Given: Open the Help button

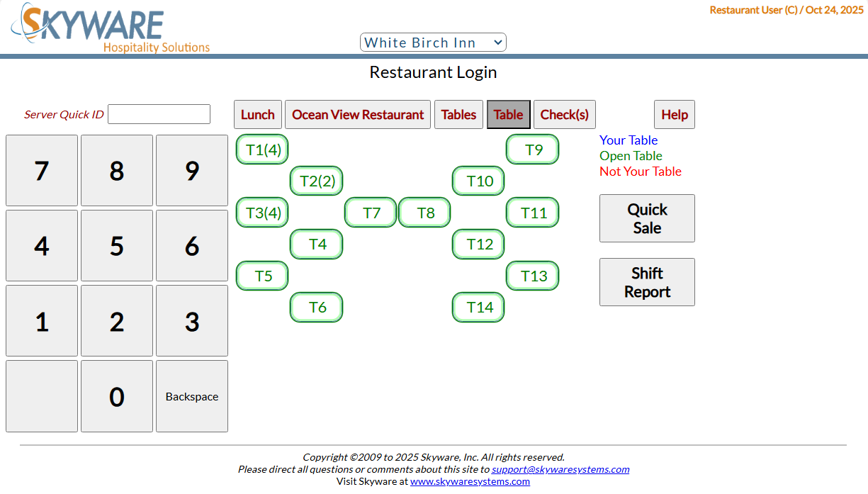Looking at the screenshot, I should tap(674, 115).
